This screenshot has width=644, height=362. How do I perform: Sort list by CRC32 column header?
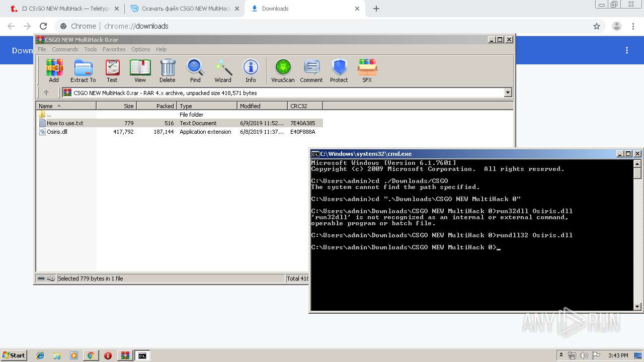tap(305, 106)
